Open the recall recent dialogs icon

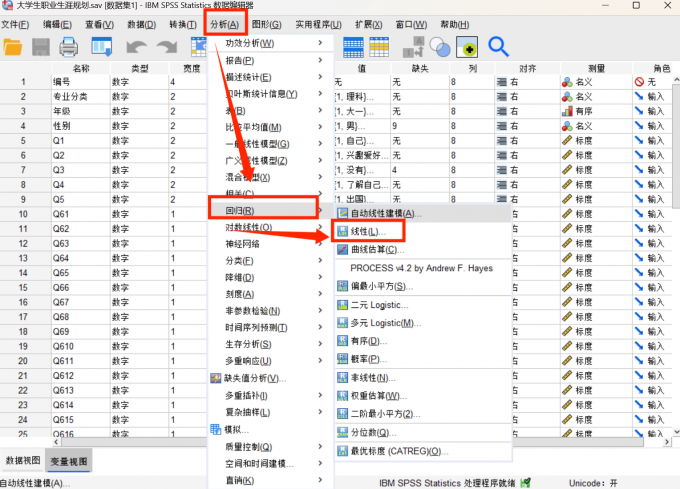pyautogui.click(x=102, y=47)
